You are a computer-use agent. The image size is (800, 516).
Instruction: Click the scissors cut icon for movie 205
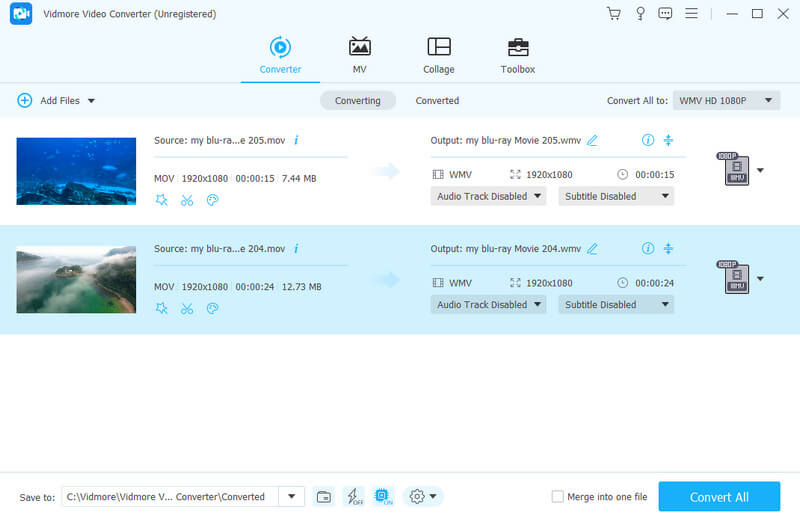pyautogui.click(x=187, y=200)
